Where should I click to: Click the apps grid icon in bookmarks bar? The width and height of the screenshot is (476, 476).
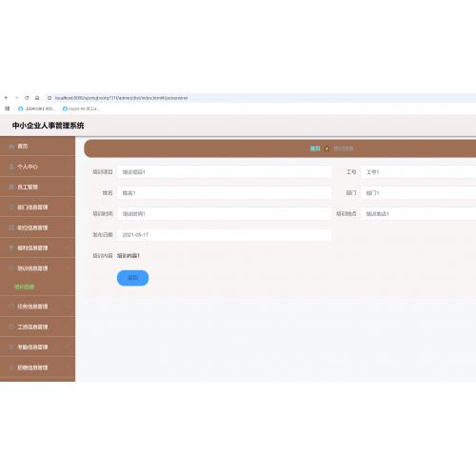click(x=8, y=109)
